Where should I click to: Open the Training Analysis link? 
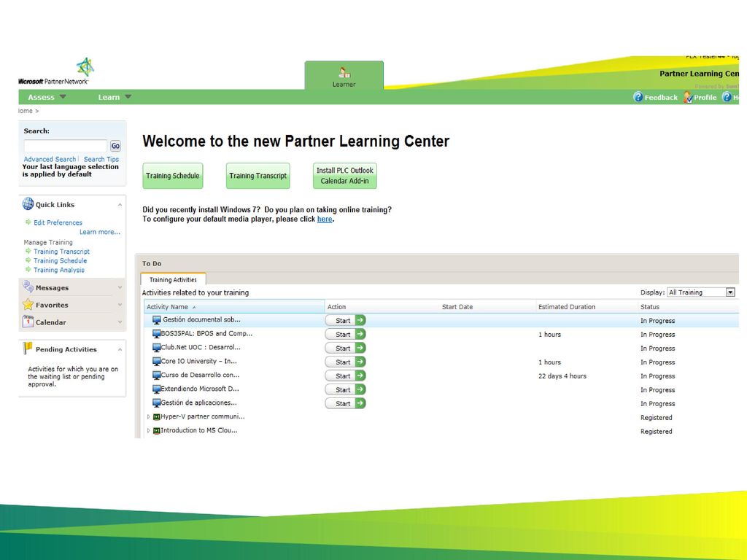[58, 270]
